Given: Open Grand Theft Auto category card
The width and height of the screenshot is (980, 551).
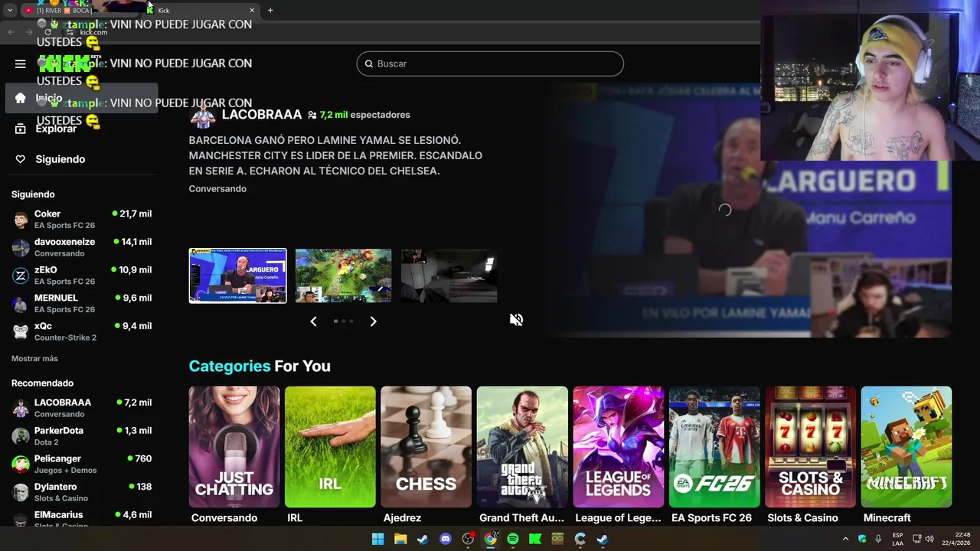Looking at the screenshot, I should point(522,447).
